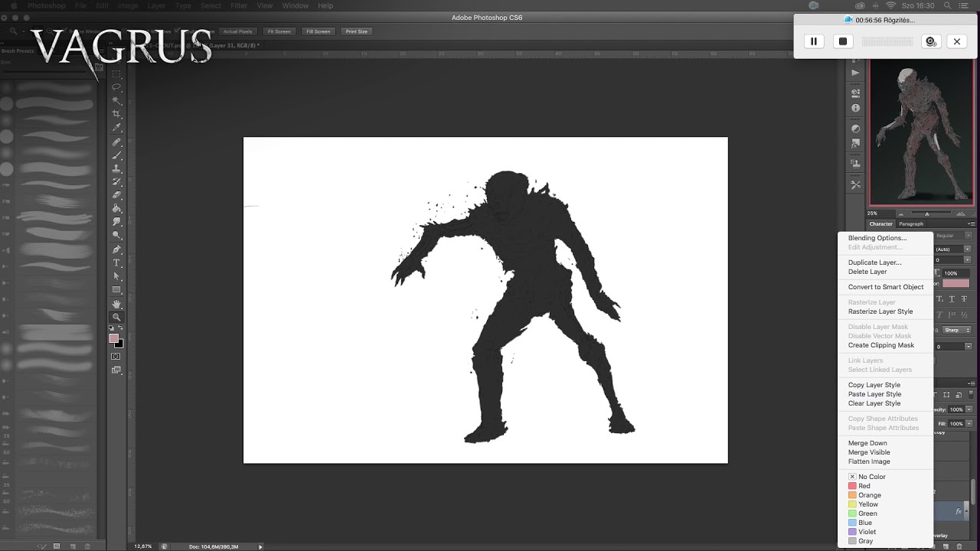Choose Rasterize Layer Style
The height and width of the screenshot is (551, 980).
(x=880, y=311)
